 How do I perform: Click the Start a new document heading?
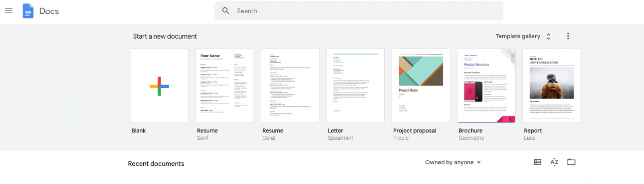[x=165, y=36]
